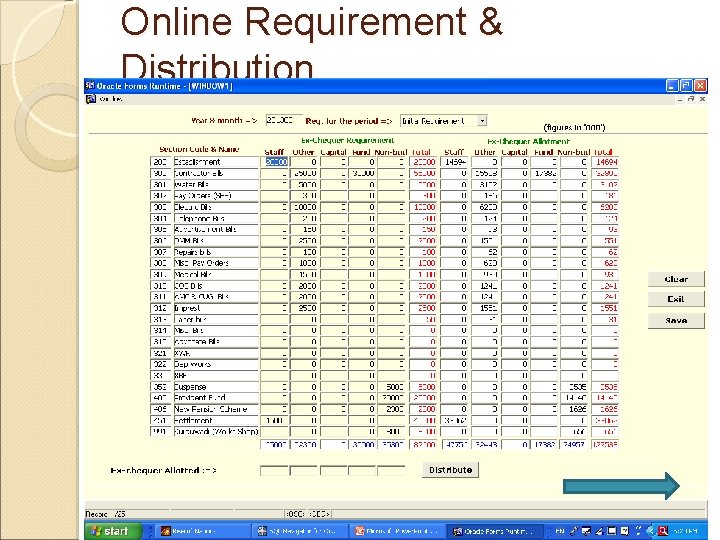Click Imprest row Other requirement cell

(304, 308)
